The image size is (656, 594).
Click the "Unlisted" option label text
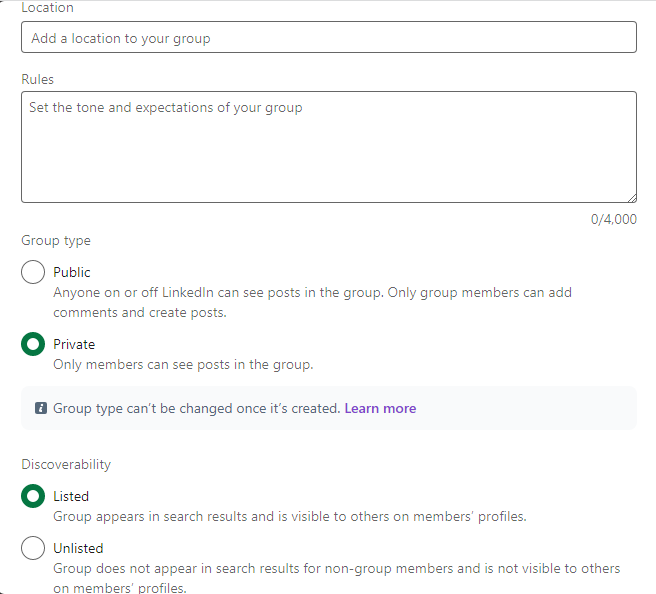[x=78, y=548]
